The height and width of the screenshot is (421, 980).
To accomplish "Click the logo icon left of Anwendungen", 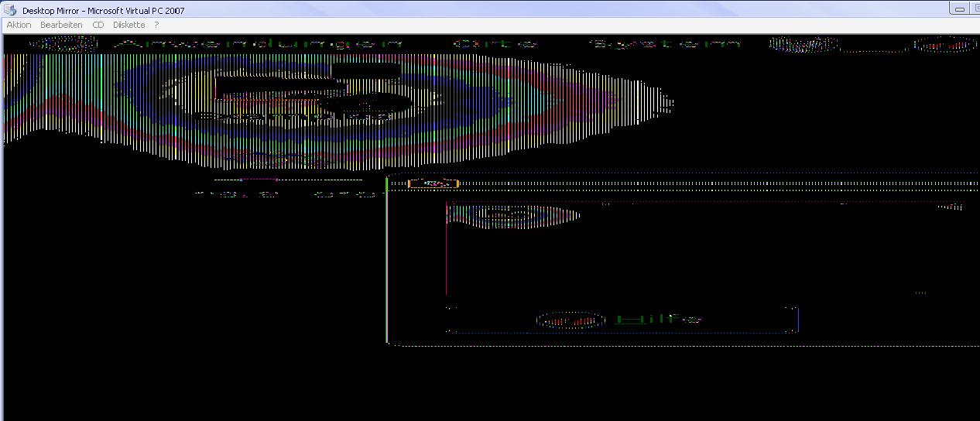I will [63, 44].
